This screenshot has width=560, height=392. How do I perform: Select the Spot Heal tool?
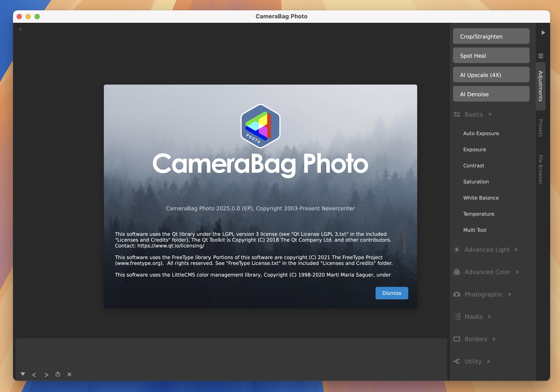[491, 55]
